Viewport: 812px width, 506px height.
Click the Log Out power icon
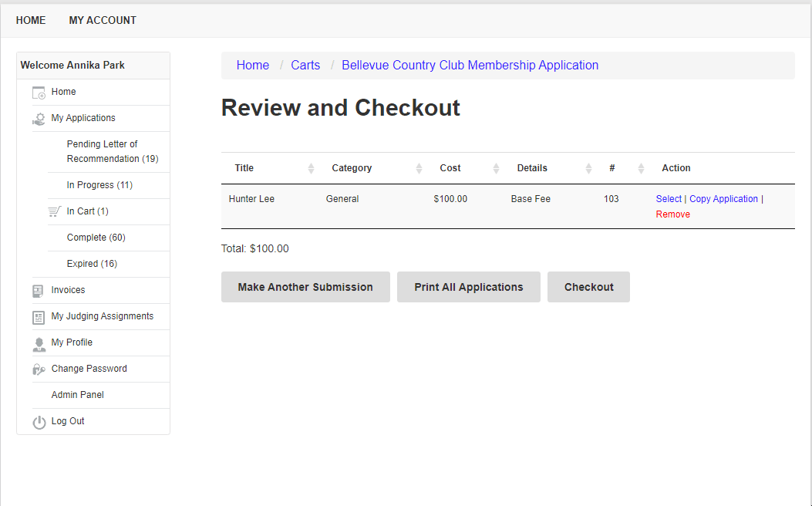[x=39, y=422]
